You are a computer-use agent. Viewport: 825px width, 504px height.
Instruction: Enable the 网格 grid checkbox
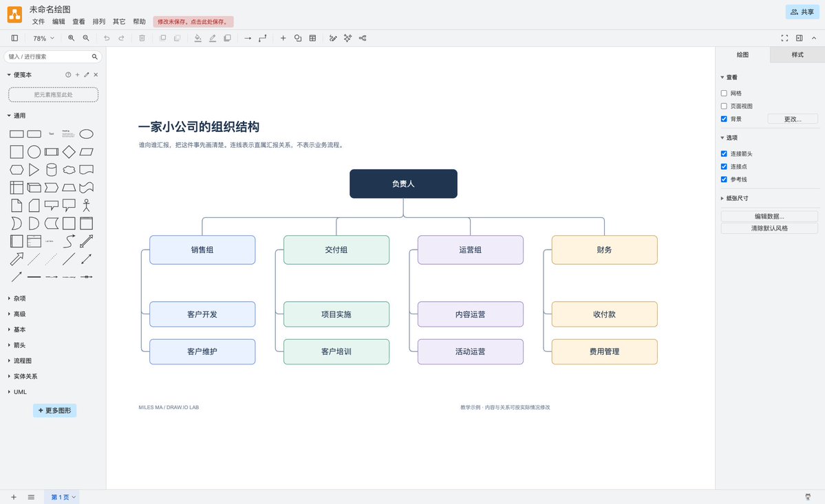[724, 93]
